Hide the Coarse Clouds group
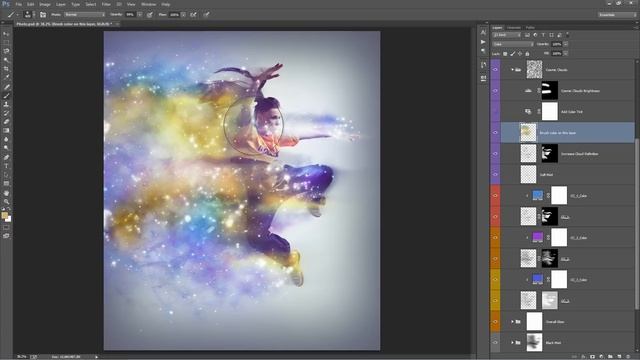Viewport: 640px width, 360px height. point(495,70)
